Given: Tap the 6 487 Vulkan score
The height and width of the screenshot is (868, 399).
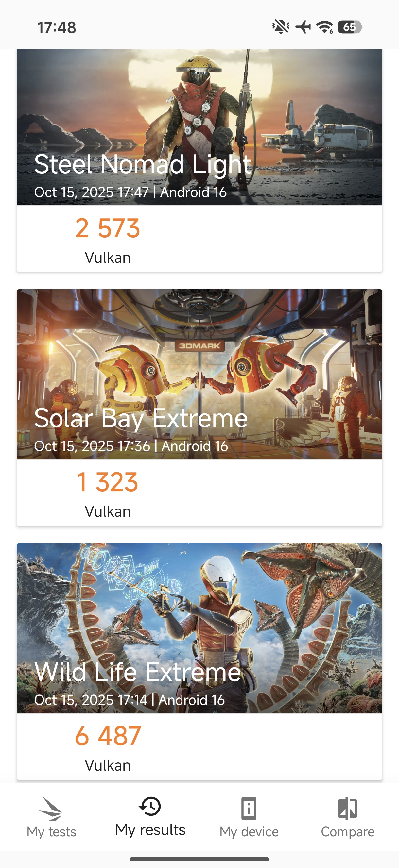Looking at the screenshot, I should [108, 736].
